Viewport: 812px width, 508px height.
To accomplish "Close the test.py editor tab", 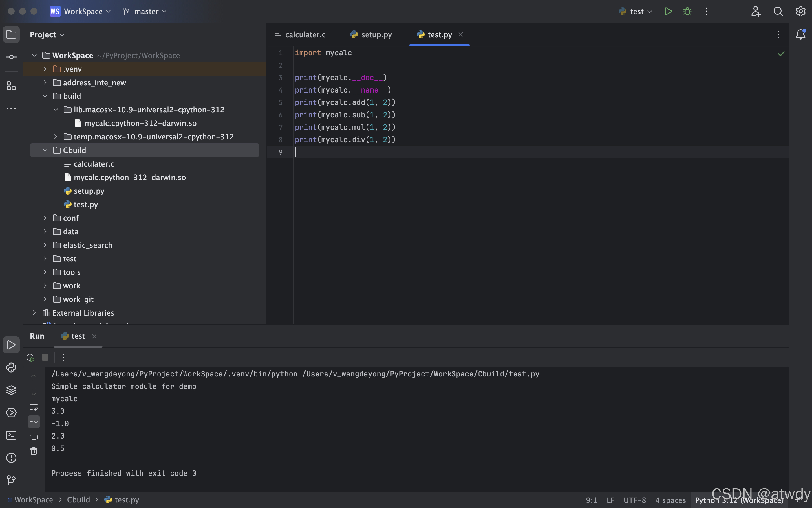I will click(x=461, y=34).
